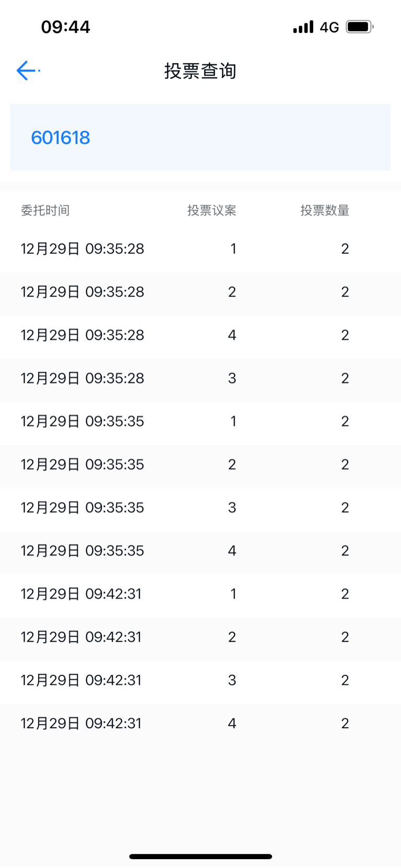
Task: Select last row 09:42:31 proposal 4
Action: [x=200, y=723]
